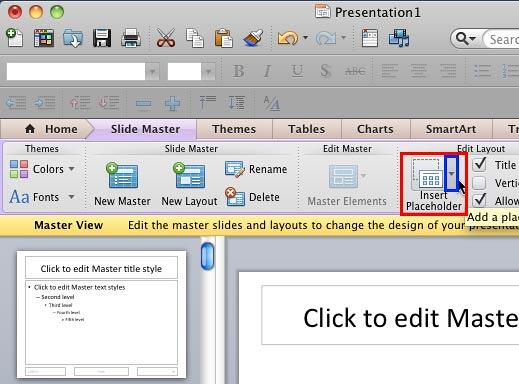Save the presentation with floppy icon
The width and height of the screenshot is (519, 384).
point(102,38)
